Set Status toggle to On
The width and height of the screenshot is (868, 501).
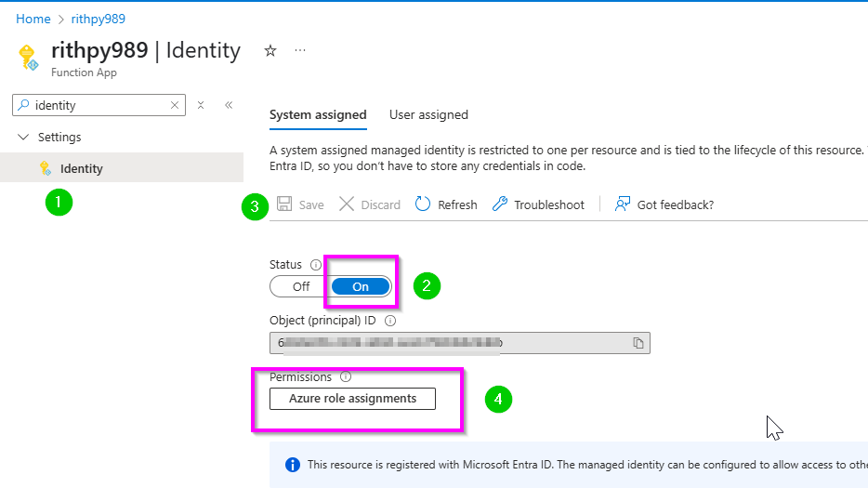pos(361,287)
